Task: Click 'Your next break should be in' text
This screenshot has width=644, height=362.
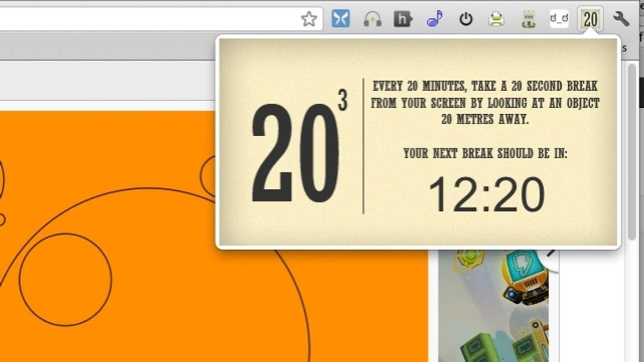Action: tap(485, 153)
